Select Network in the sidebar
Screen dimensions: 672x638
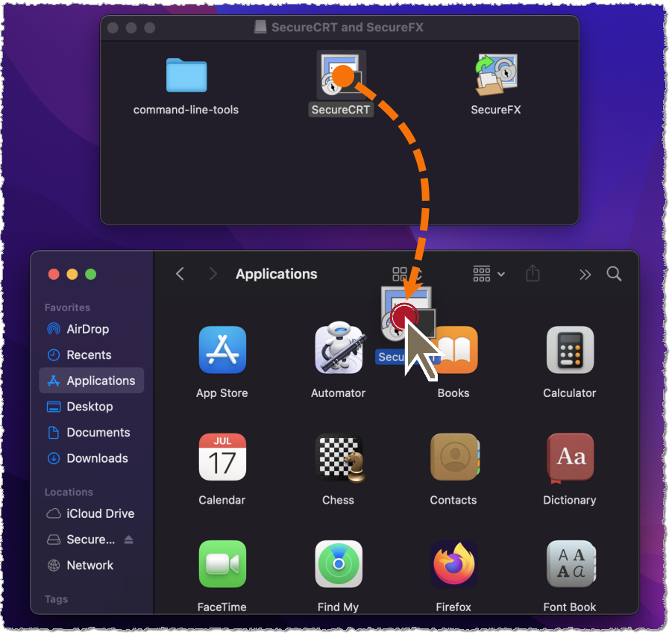[90, 565]
